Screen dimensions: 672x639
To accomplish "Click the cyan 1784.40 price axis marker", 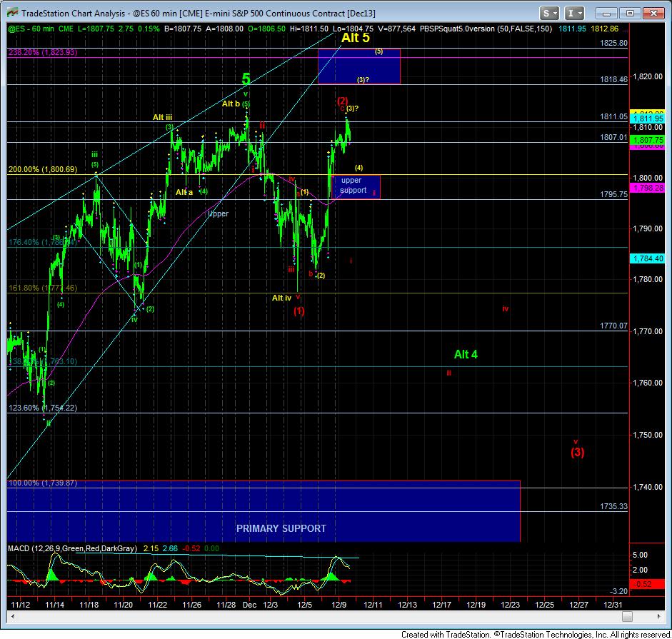I will (x=646, y=258).
